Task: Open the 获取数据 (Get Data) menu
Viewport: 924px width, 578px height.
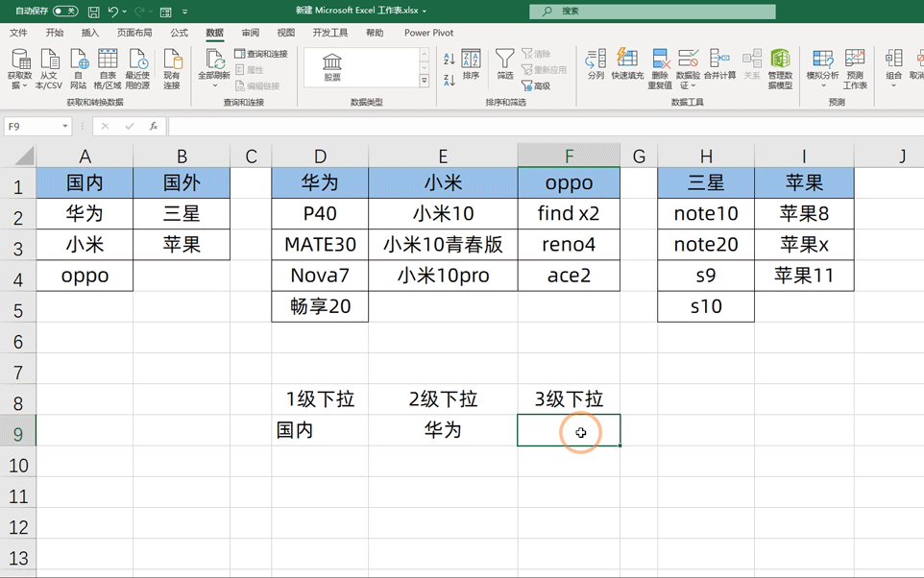Action: 19,69
